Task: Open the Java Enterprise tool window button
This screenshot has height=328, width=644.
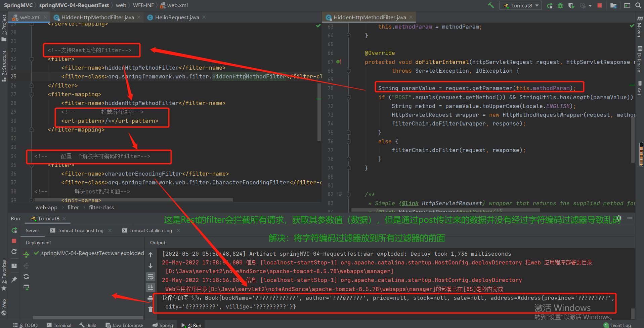Action: point(124,325)
